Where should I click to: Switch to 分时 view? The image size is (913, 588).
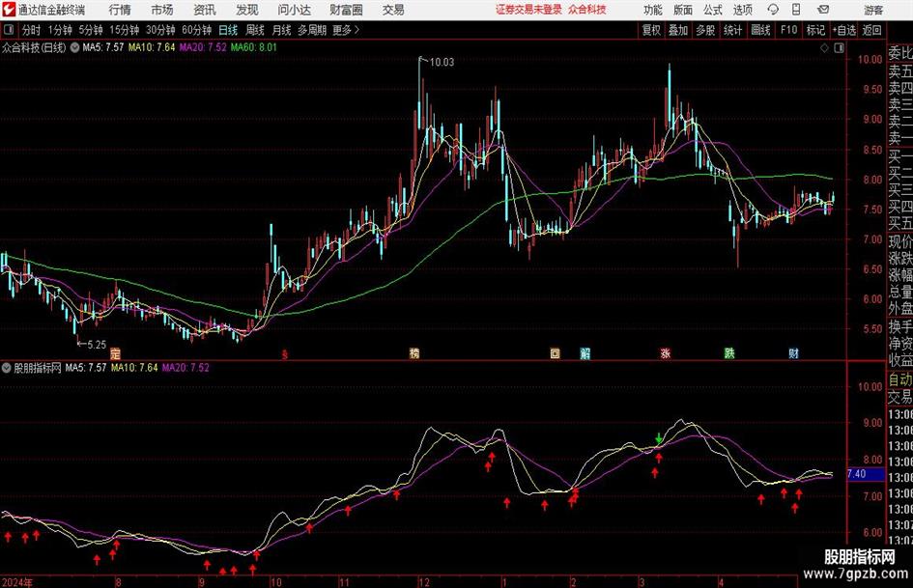[x=31, y=30]
